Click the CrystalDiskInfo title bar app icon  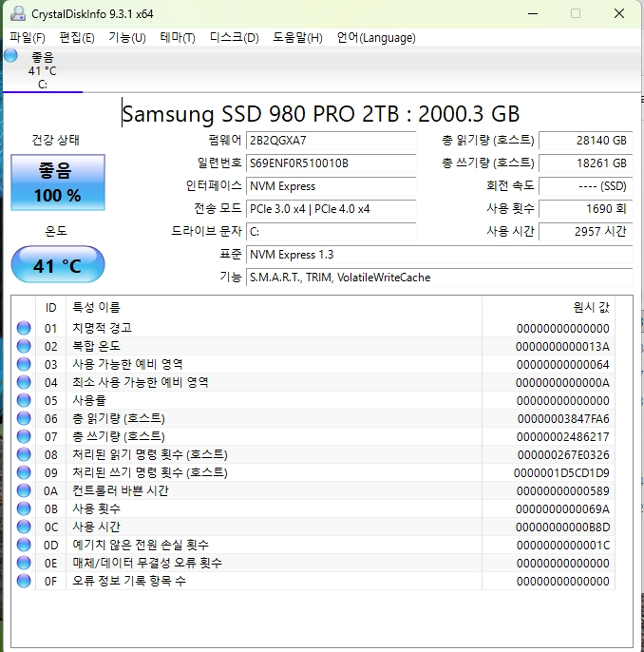point(17,13)
